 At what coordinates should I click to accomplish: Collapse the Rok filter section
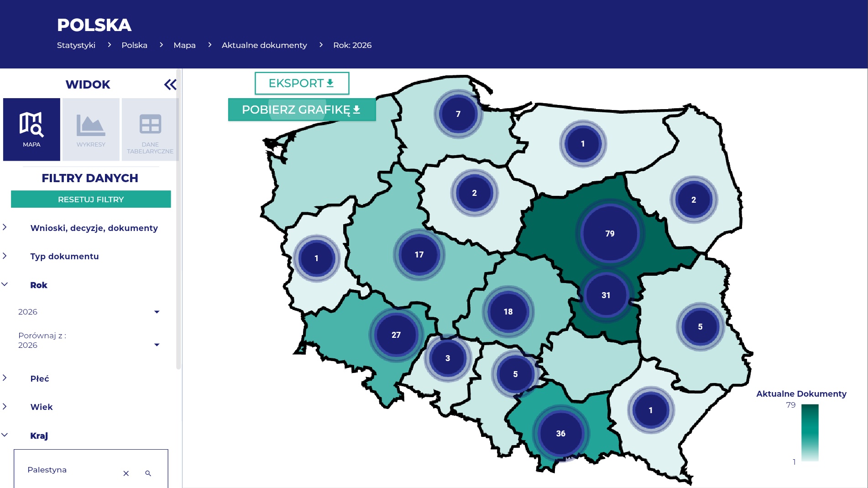coord(39,285)
